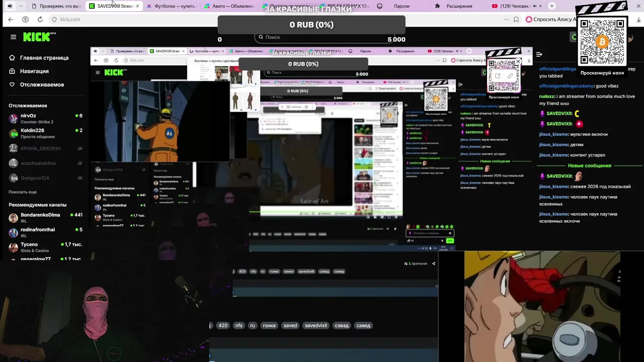Screen dimensions: 644x362
Task: Open the followed channel Koldin228 in the outer sidebar
Action: (x=45, y=133)
